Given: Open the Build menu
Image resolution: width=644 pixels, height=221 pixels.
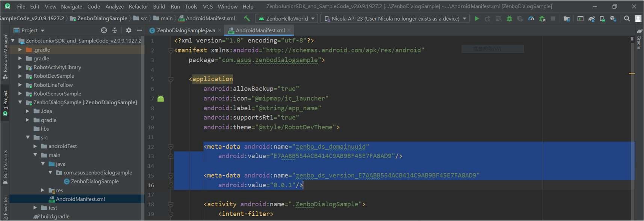Looking at the screenshot, I should (x=159, y=6).
